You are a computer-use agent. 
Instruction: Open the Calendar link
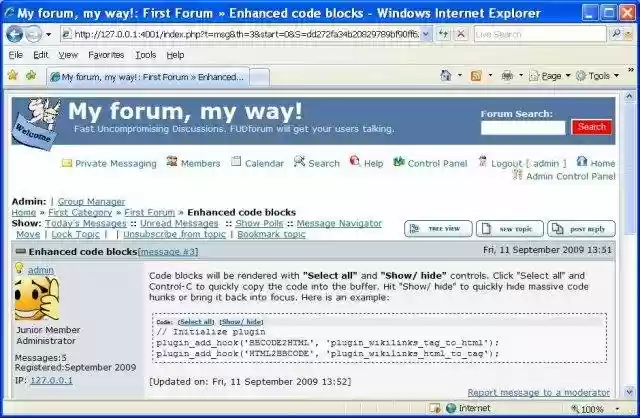point(264,164)
